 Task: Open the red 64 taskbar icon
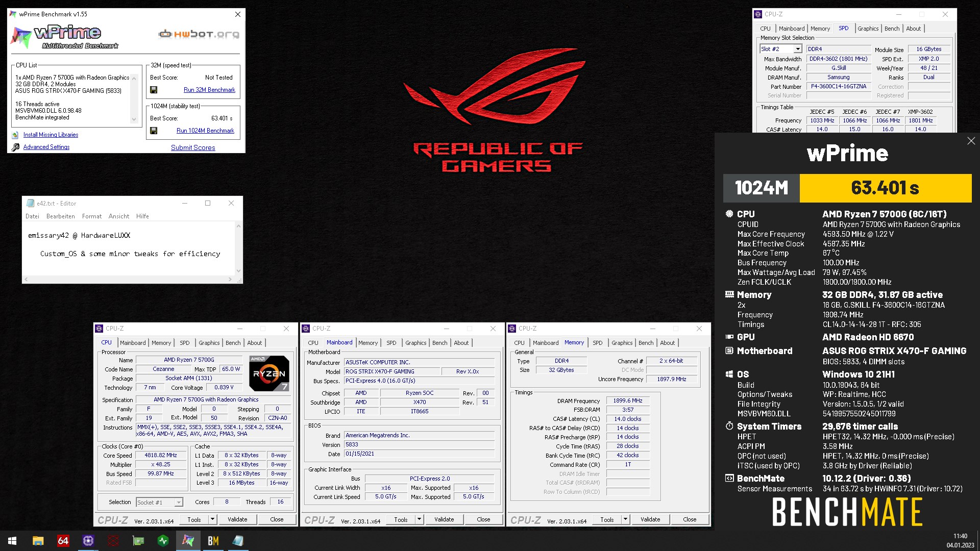63,541
